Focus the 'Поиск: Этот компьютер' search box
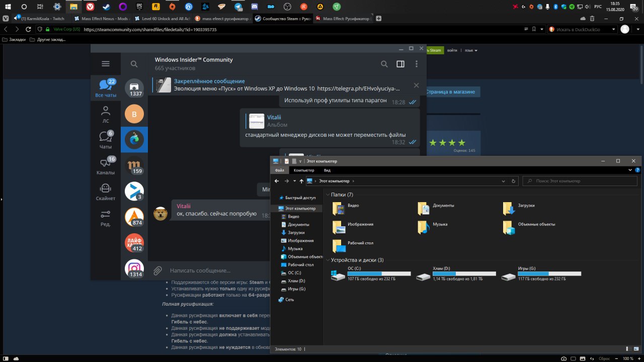 click(581, 181)
